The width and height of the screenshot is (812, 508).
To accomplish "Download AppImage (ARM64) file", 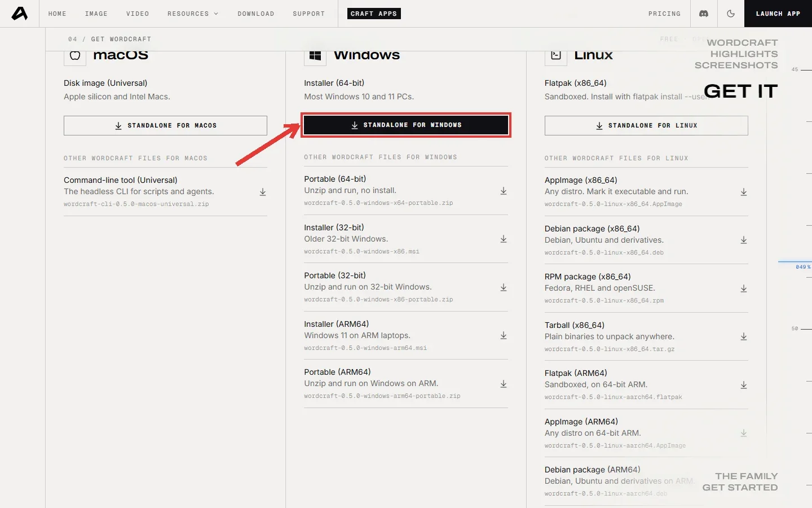I will tap(744, 433).
